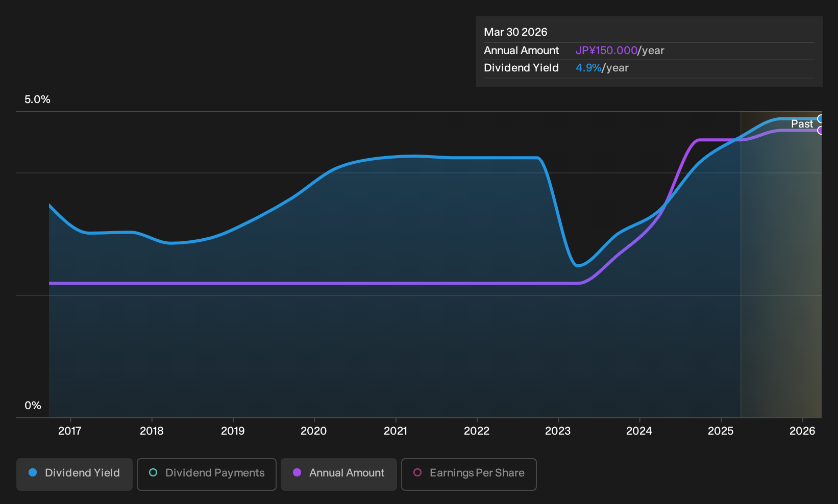Toggle the Annual Amount series
Image resolution: width=838 pixels, height=504 pixels.
pos(339,474)
